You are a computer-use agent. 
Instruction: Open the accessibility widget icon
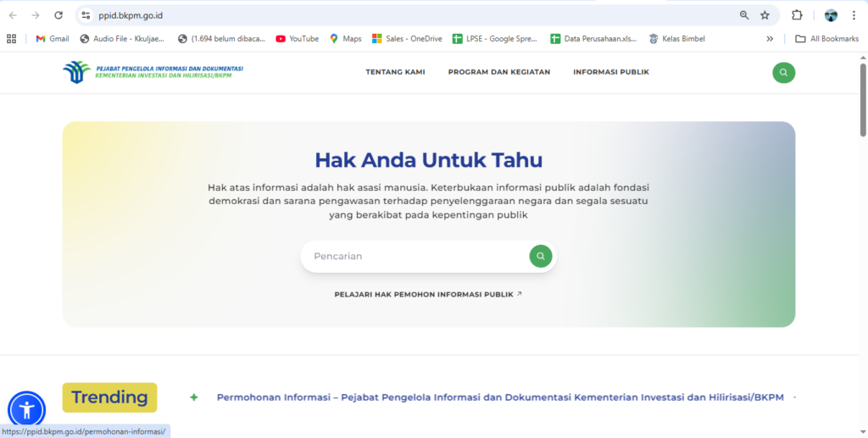pyautogui.click(x=26, y=410)
